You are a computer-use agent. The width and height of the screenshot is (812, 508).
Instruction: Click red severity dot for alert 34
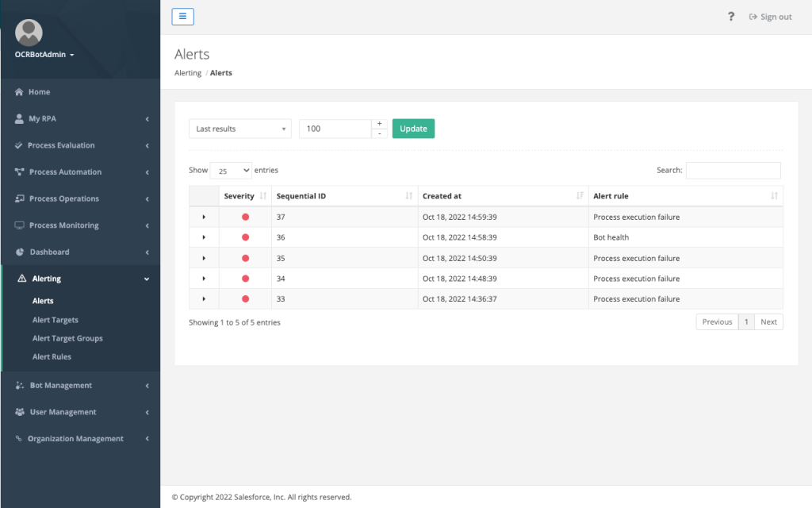coord(246,279)
